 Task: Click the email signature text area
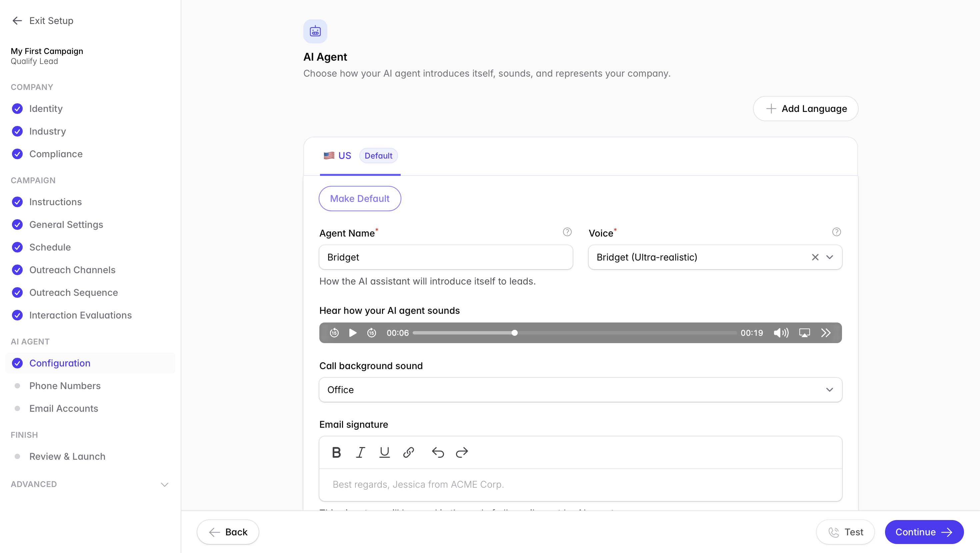pyautogui.click(x=581, y=484)
